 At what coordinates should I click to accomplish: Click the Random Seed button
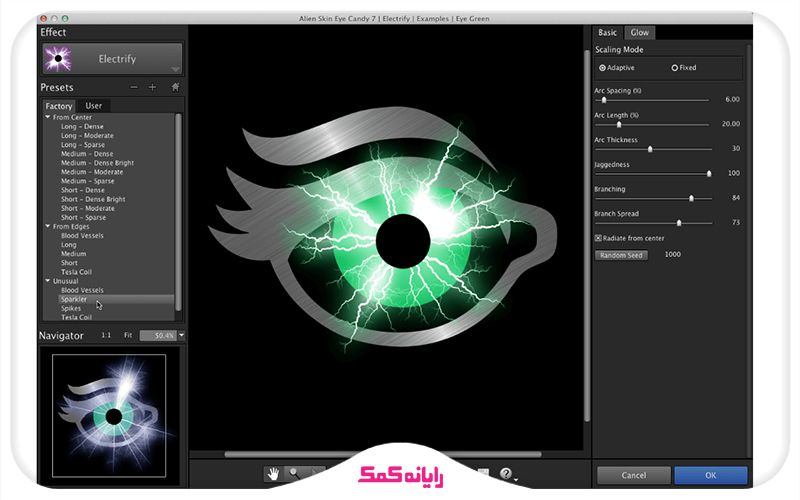[621, 255]
